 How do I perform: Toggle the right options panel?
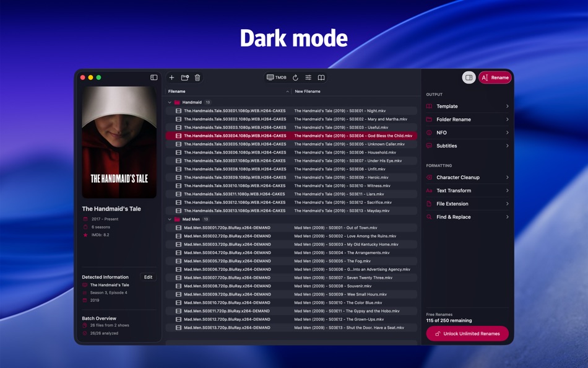tap(469, 77)
